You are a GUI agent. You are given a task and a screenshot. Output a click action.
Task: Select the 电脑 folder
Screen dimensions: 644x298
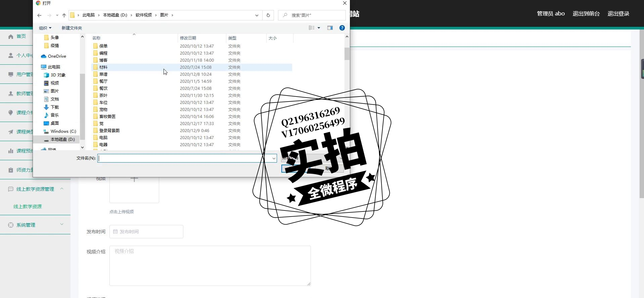pyautogui.click(x=192, y=138)
